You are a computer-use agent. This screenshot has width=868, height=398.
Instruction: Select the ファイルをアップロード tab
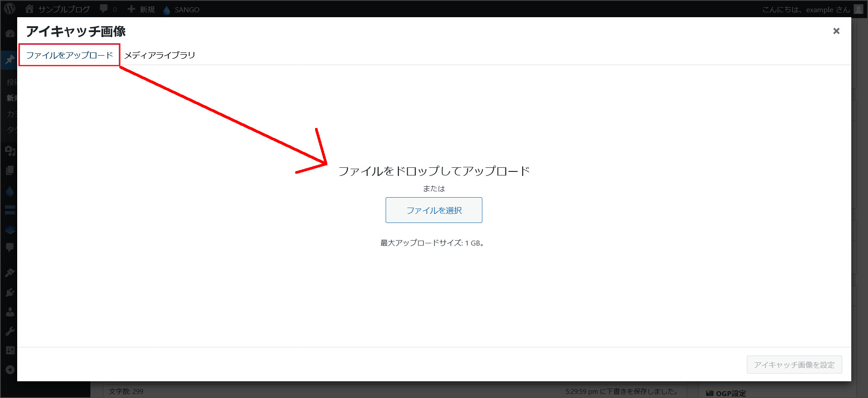pyautogui.click(x=69, y=55)
